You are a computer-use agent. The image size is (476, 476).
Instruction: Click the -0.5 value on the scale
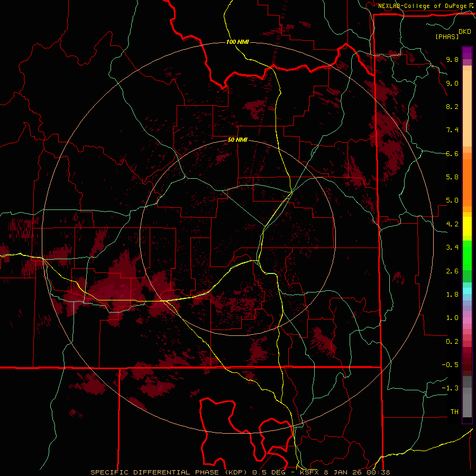coord(450,365)
